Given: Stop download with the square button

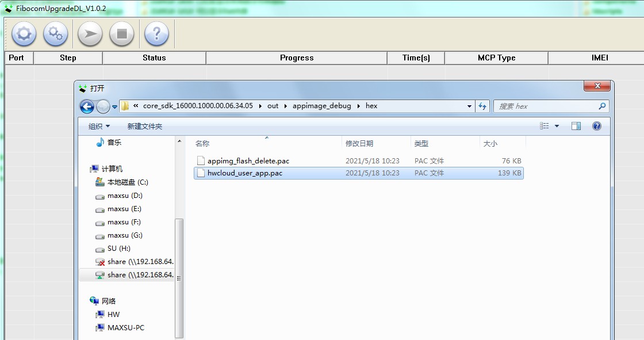Looking at the screenshot, I should coord(121,34).
